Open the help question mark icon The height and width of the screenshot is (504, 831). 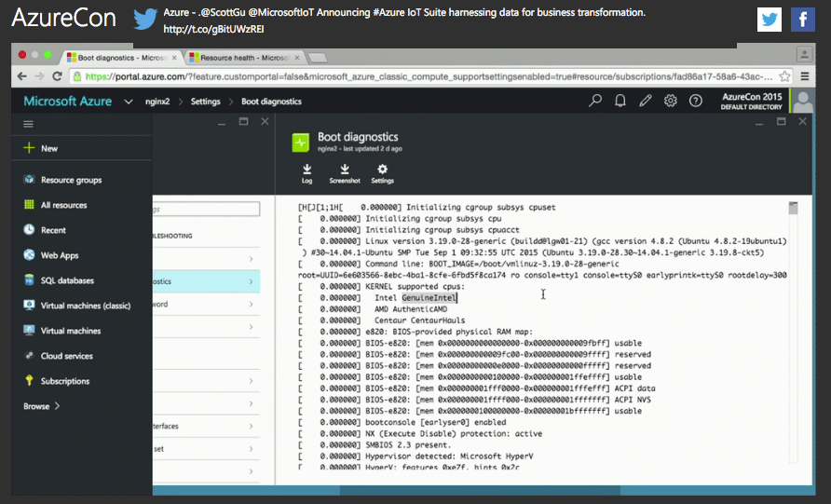(695, 101)
